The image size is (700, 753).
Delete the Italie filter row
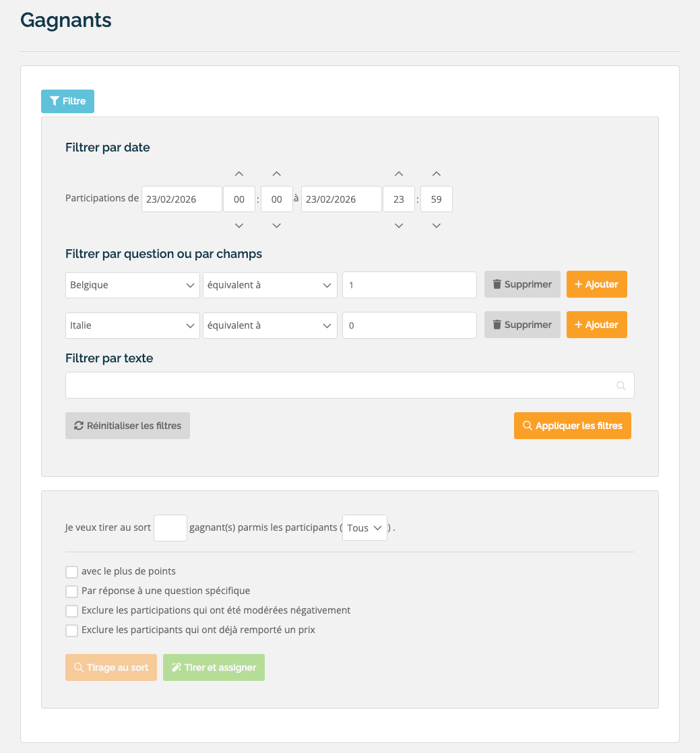[522, 325]
